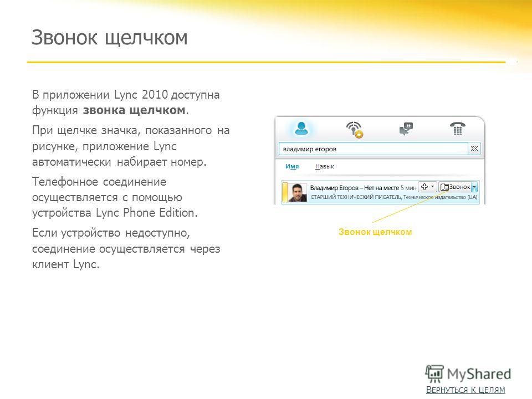The width and height of the screenshot is (532, 399).
Task: Click the yellow presence status bar of the contact
Action: point(285,192)
